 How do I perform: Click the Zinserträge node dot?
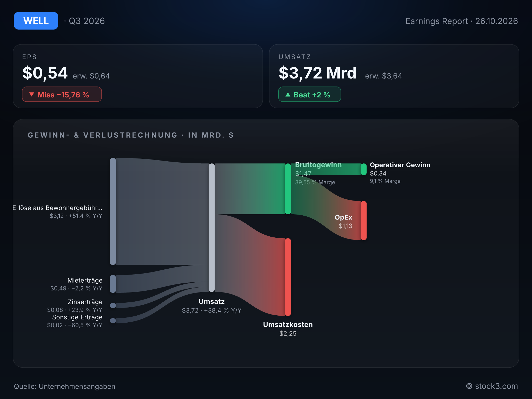113,305
